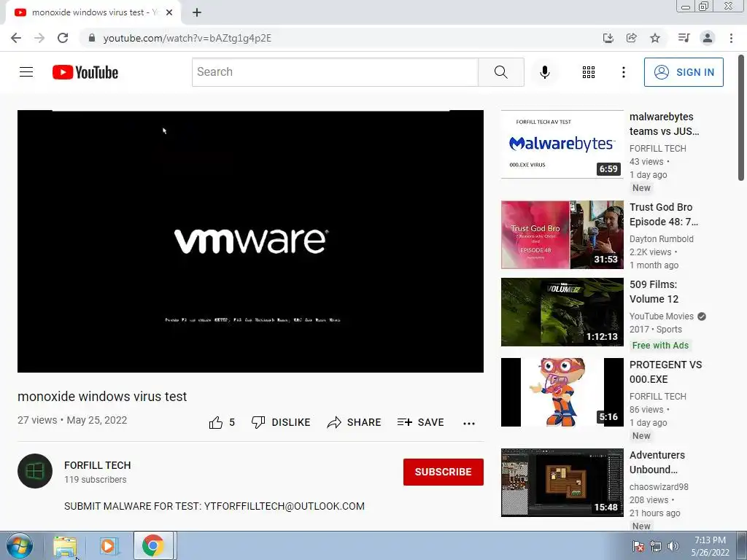View site info via padlock icon
747x560 pixels.
[92, 38]
